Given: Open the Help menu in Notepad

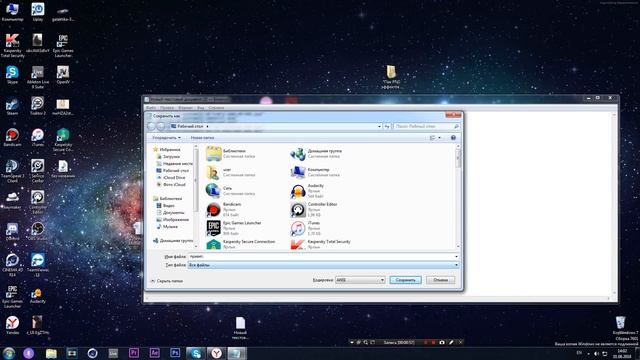Looking at the screenshot, I should pos(216,108).
